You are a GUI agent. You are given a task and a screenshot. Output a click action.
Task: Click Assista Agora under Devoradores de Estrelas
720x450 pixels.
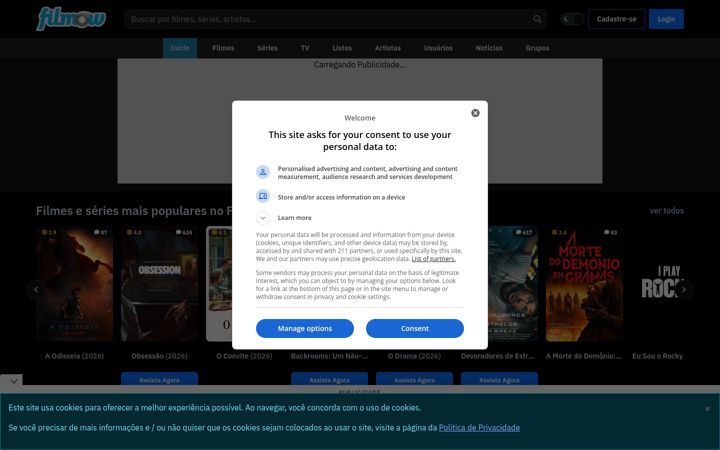click(499, 380)
